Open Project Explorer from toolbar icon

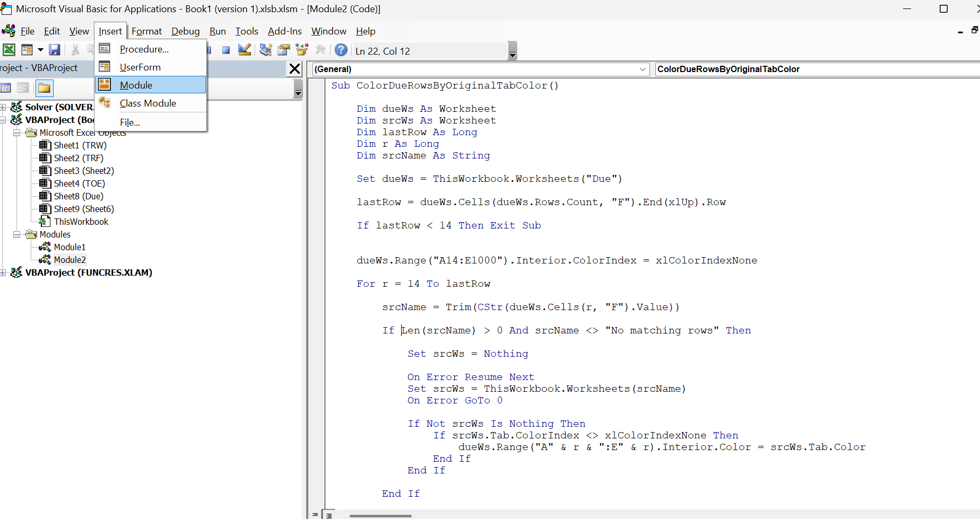[266, 50]
